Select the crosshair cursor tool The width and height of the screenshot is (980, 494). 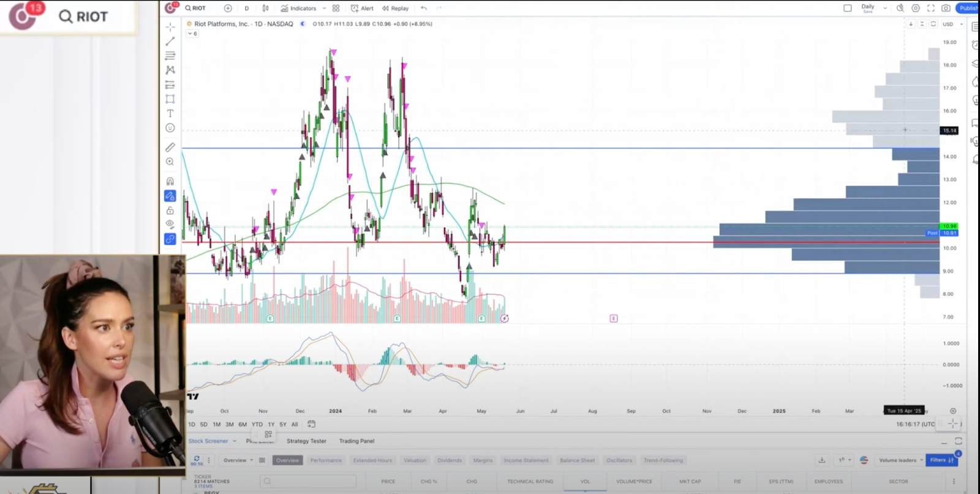(x=170, y=26)
